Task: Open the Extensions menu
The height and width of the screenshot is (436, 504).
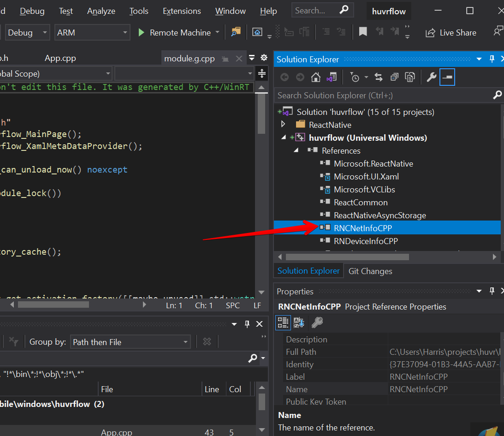Action: (182, 11)
